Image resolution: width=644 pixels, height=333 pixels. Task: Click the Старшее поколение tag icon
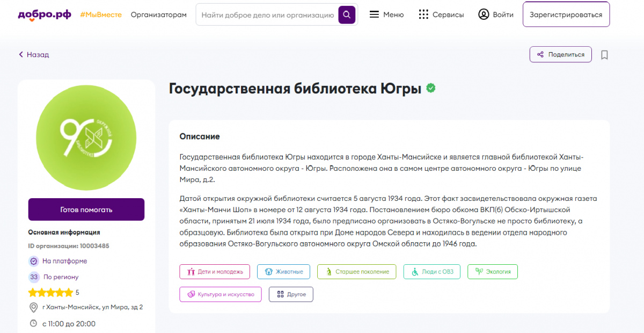pos(328,272)
